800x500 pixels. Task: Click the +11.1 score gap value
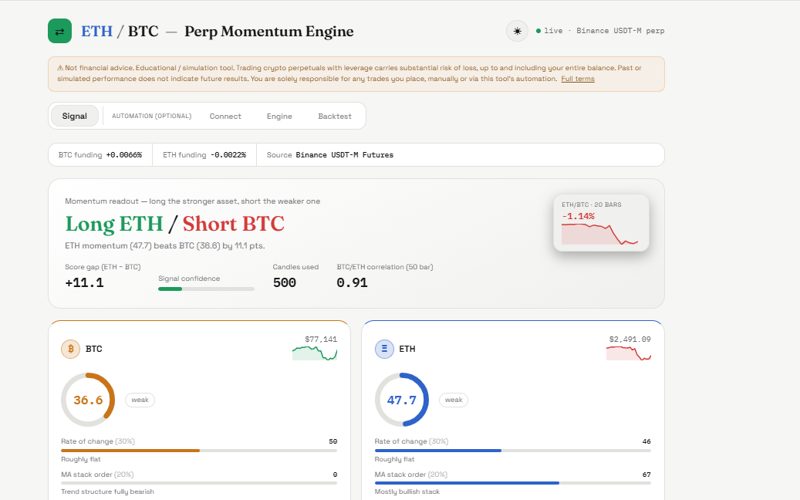[84, 283]
